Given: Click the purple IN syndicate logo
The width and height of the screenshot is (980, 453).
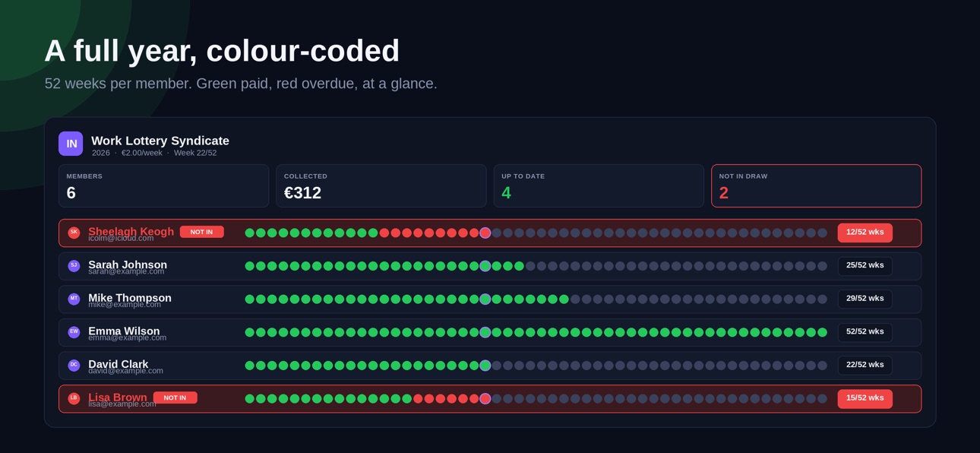Looking at the screenshot, I should [71, 144].
